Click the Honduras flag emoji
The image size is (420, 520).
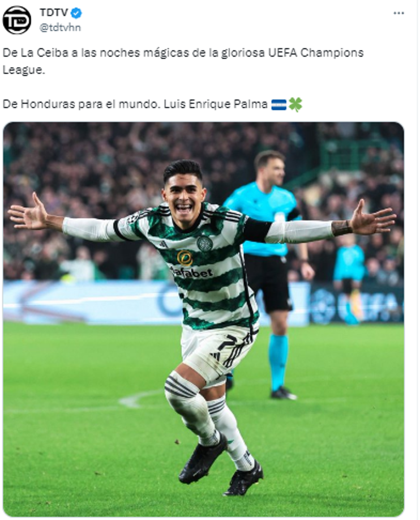pyautogui.click(x=279, y=104)
